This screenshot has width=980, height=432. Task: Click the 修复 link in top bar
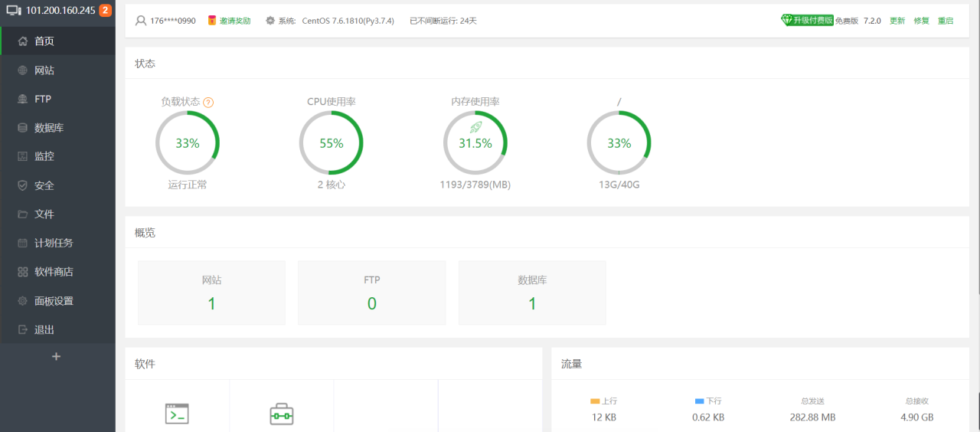click(921, 21)
